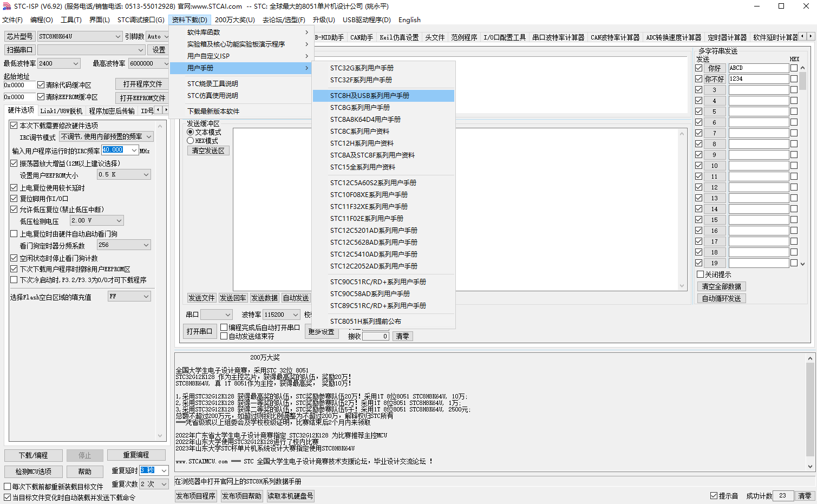Toggle the 提示音 checkbox
817x504 pixels.
(714, 496)
